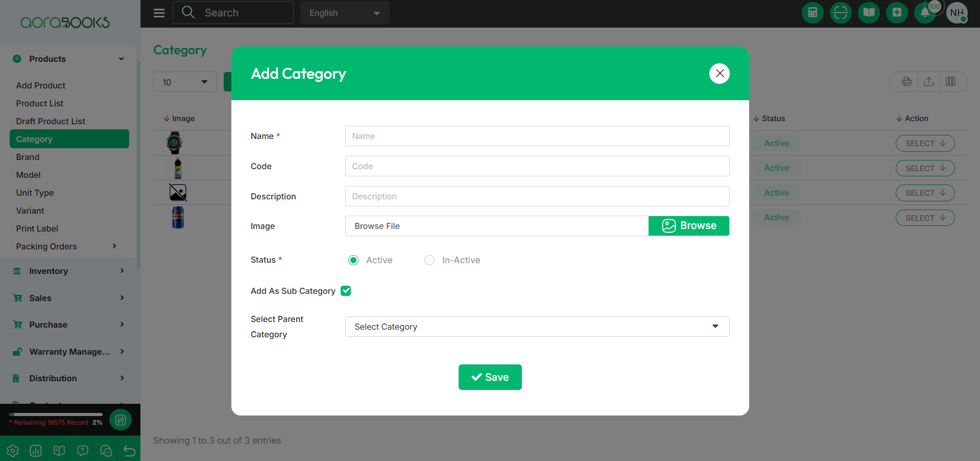Open the NH user avatar

point(957,13)
